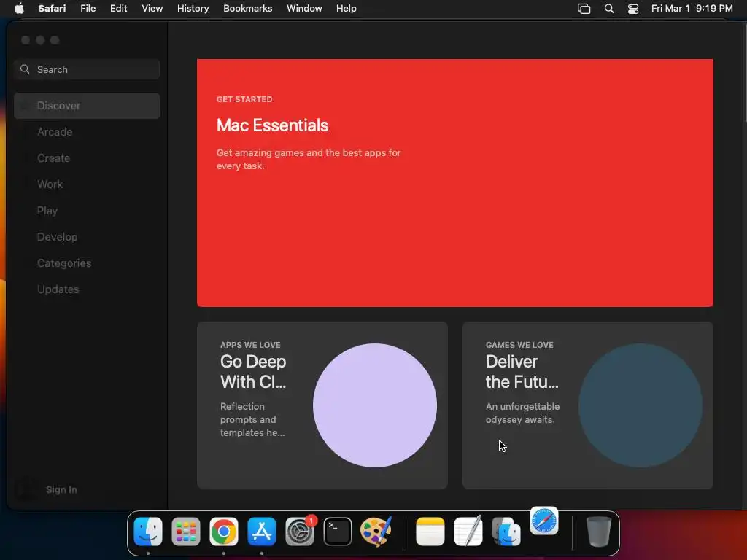The width and height of the screenshot is (747, 560).
Task: Open System Settings from the dock
Action: point(300,532)
